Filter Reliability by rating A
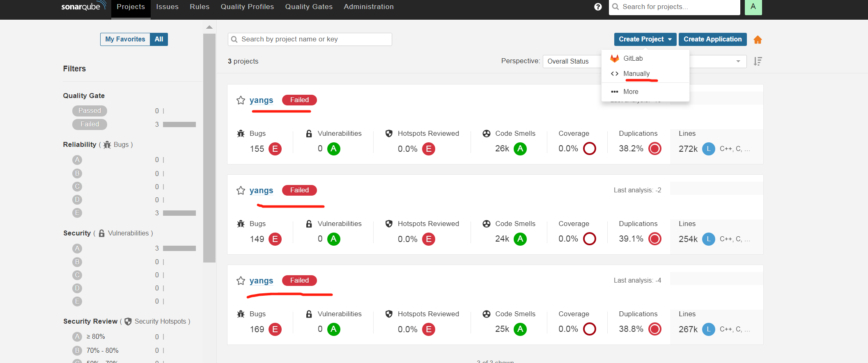868x363 pixels. click(x=77, y=160)
